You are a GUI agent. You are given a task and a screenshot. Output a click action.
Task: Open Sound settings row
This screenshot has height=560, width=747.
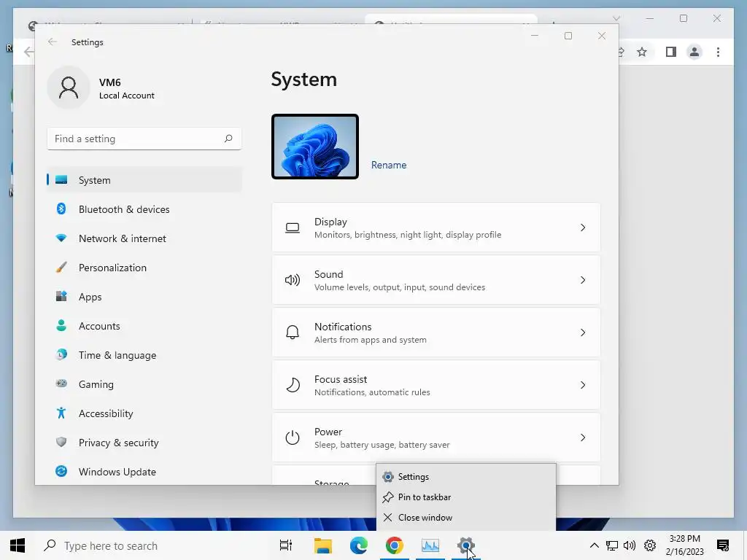(436, 280)
